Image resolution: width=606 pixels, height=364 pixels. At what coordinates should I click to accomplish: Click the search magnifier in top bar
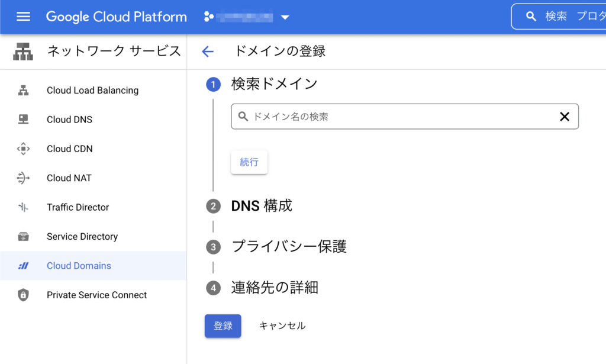(531, 17)
